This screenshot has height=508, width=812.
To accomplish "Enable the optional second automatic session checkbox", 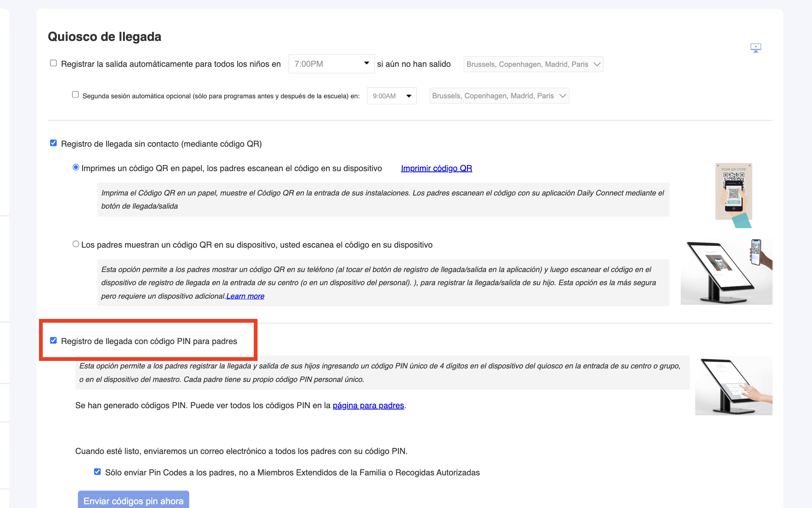I will pyautogui.click(x=75, y=95).
